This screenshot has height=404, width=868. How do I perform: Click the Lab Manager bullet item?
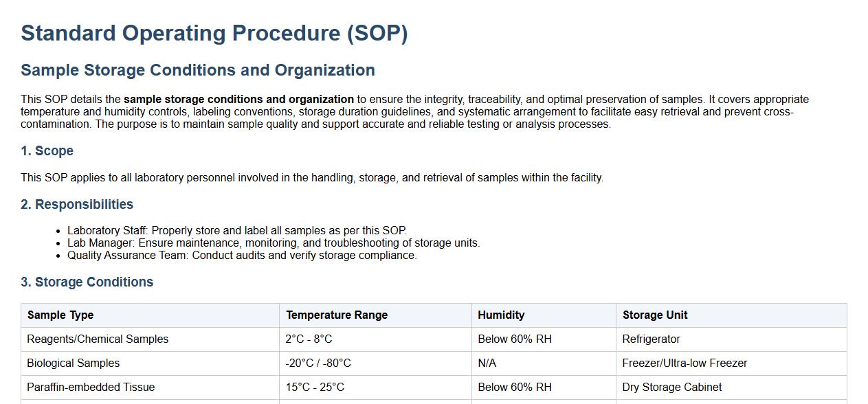(274, 243)
